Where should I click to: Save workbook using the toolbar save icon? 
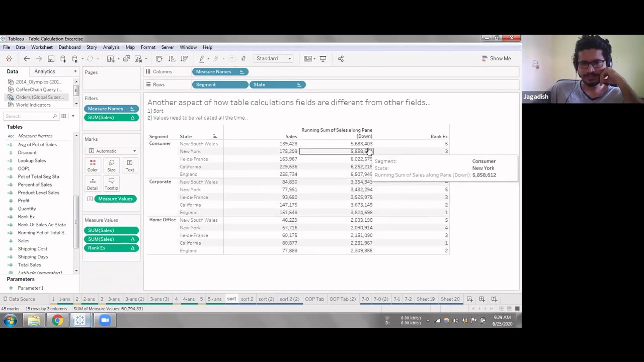click(51, 59)
